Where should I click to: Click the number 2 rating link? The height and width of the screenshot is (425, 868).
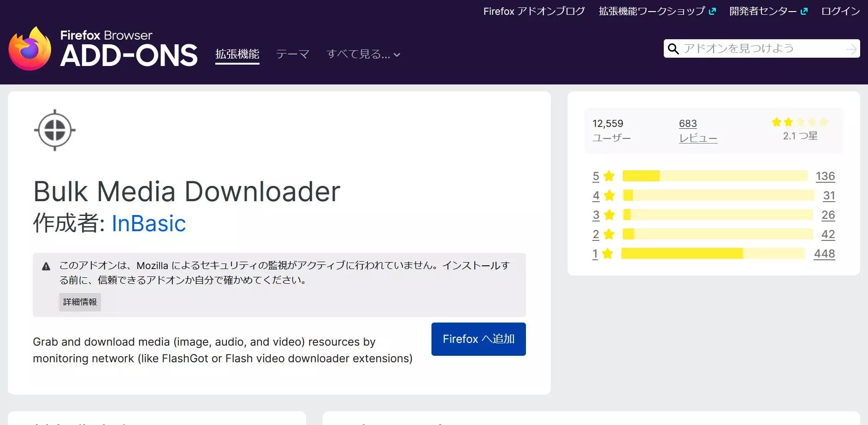(x=596, y=234)
